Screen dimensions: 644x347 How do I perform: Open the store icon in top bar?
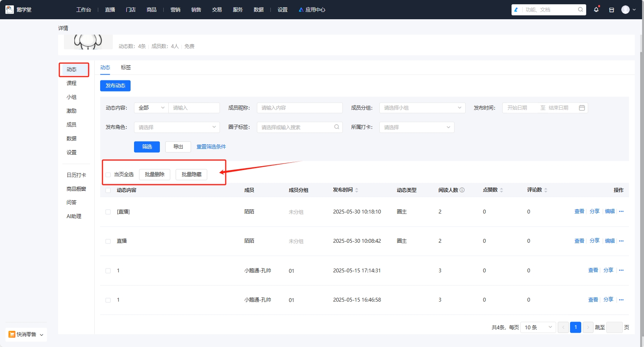click(611, 10)
